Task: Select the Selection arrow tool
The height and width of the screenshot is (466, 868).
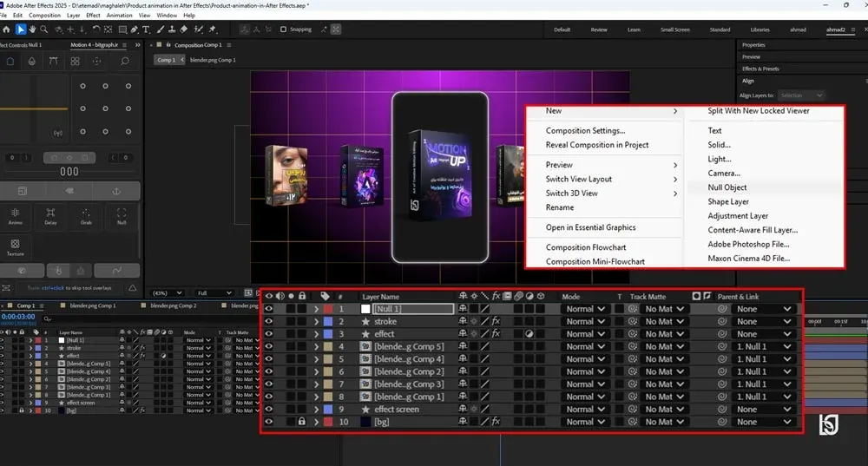Action: point(21,30)
